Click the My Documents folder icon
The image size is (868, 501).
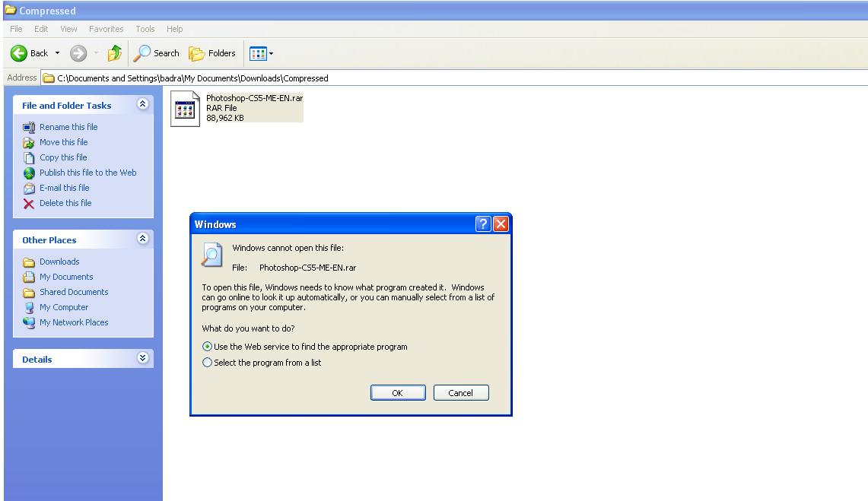point(29,277)
